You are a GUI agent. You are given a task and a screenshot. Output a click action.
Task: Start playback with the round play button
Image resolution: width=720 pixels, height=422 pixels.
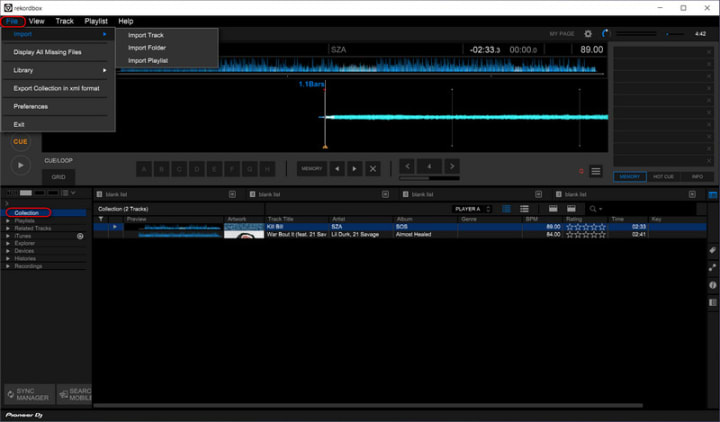[20, 165]
